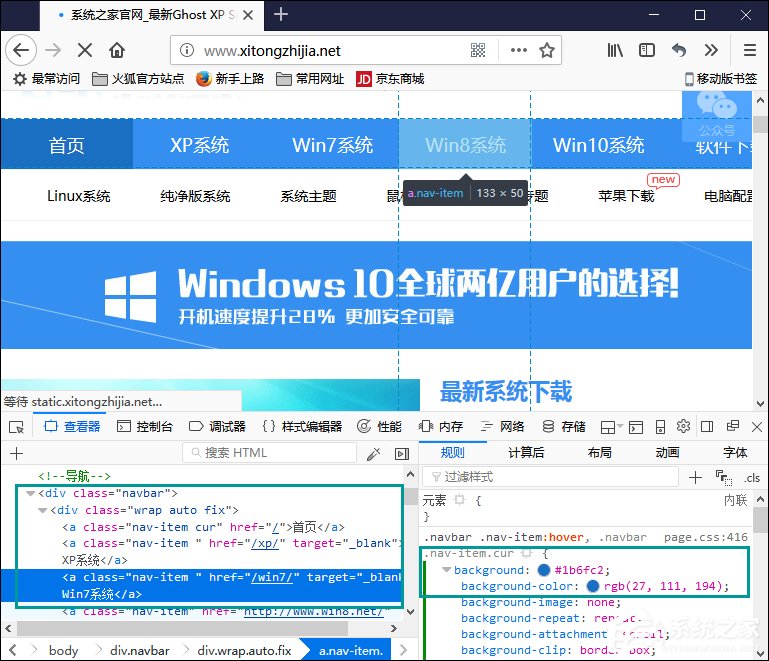Click the element picker icon in DevTools

click(x=17, y=427)
